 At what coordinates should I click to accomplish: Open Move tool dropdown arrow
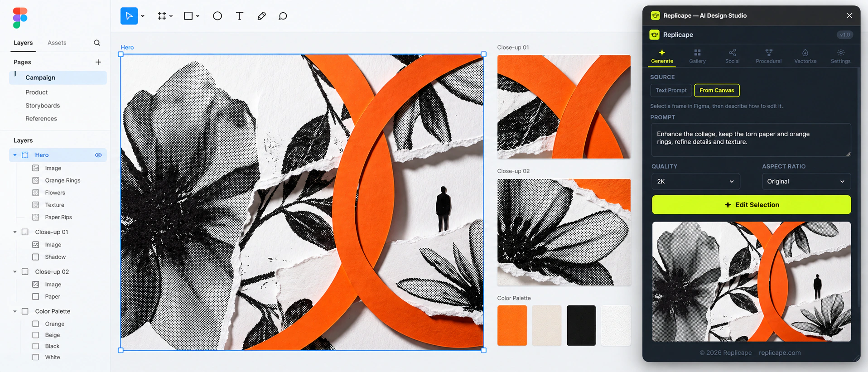[143, 16]
